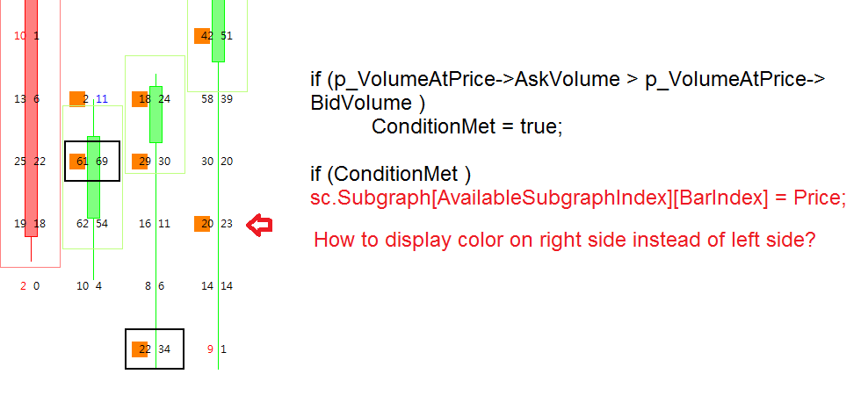Select the black-boxed cell 22 34
This screenshot has width=868, height=410.
(x=155, y=349)
